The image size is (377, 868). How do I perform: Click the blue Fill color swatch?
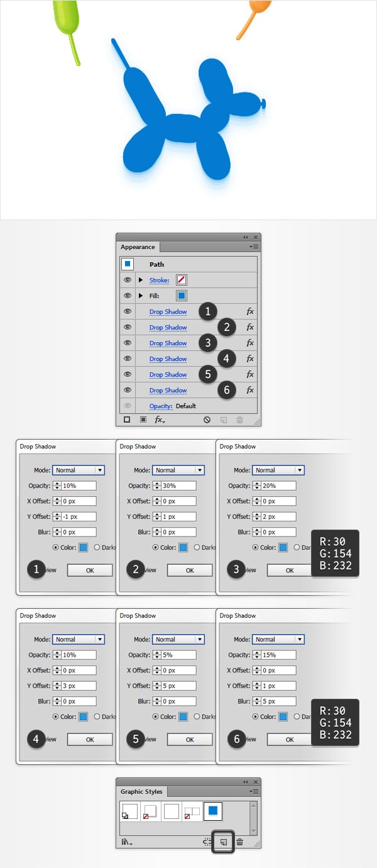(x=181, y=296)
